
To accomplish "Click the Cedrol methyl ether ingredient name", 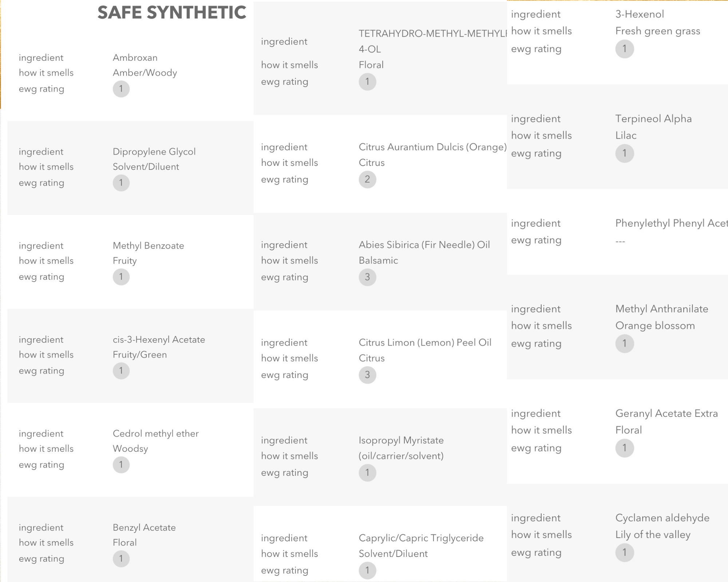I will coord(156,433).
